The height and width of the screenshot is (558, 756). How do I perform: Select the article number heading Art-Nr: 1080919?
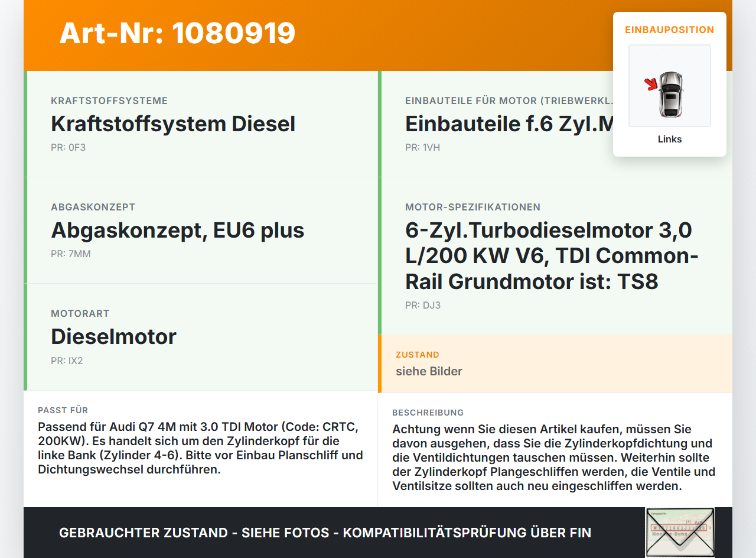(177, 33)
